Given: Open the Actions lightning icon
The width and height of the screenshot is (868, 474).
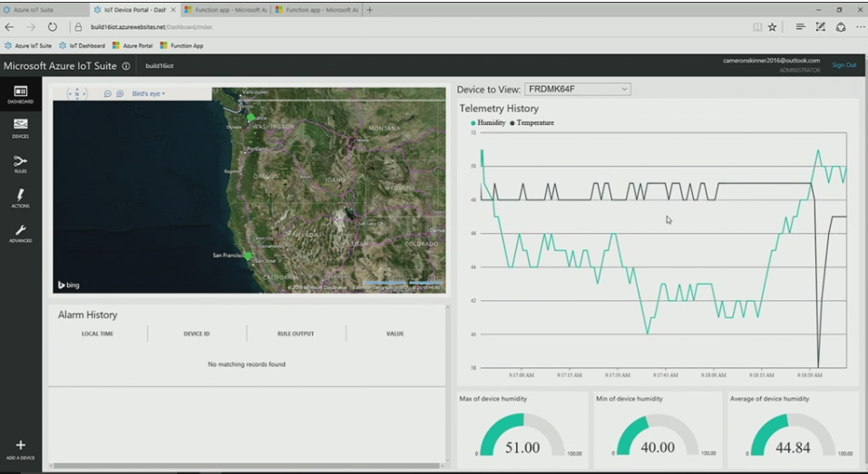Looking at the screenshot, I should (21, 198).
